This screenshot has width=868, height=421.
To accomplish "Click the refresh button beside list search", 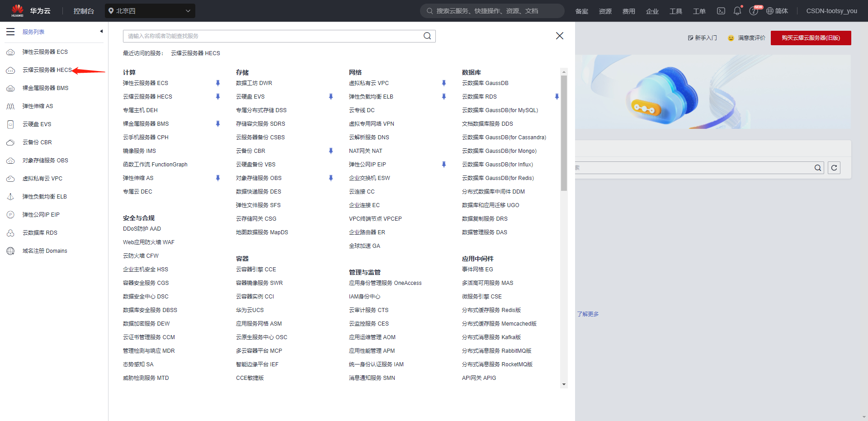I will [x=834, y=168].
